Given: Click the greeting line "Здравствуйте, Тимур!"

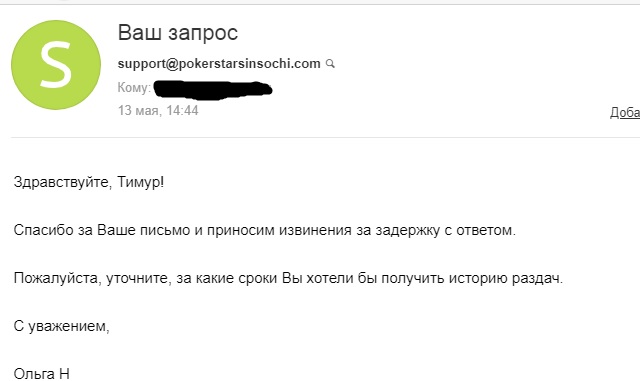Looking at the screenshot, I should (x=89, y=182).
